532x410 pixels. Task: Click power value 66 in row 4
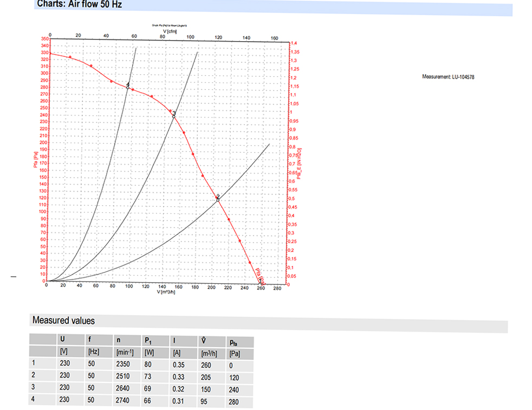pos(147,401)
